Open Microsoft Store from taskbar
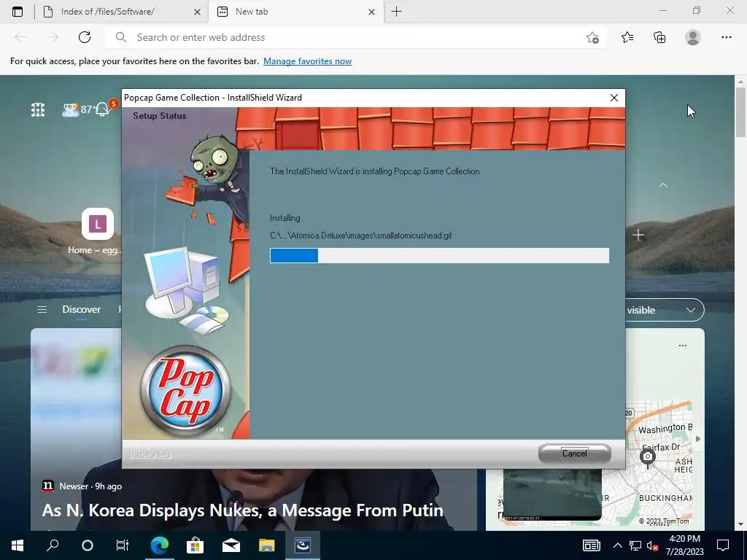The width and height of the screenshot is (747, 560). point(195,545)
